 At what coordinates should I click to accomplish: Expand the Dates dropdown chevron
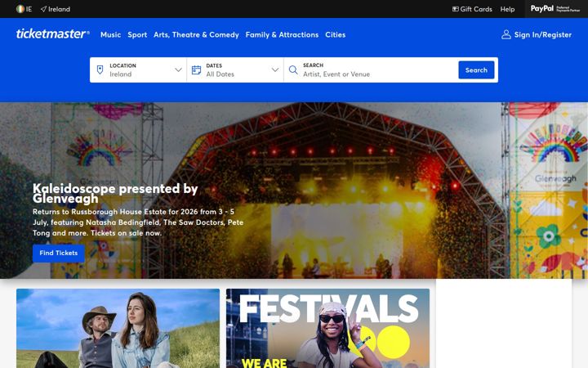click(x=275, y=70)
